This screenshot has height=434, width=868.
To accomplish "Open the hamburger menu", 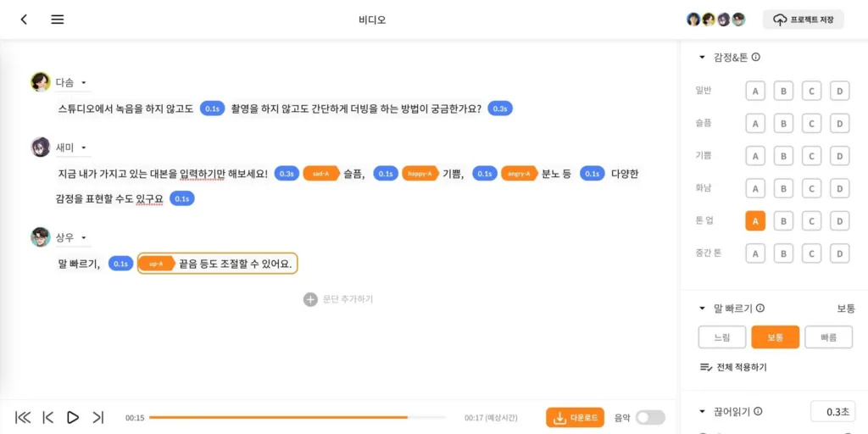I will tap(58, 19).
